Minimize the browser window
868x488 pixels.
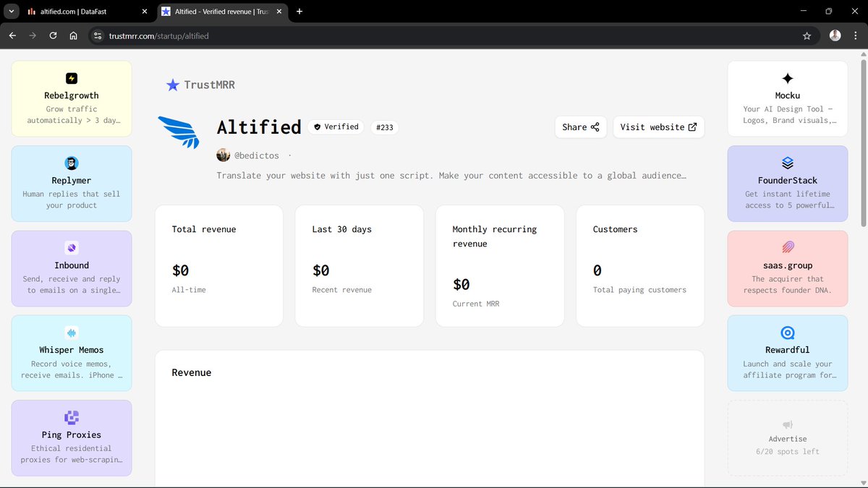803,12
